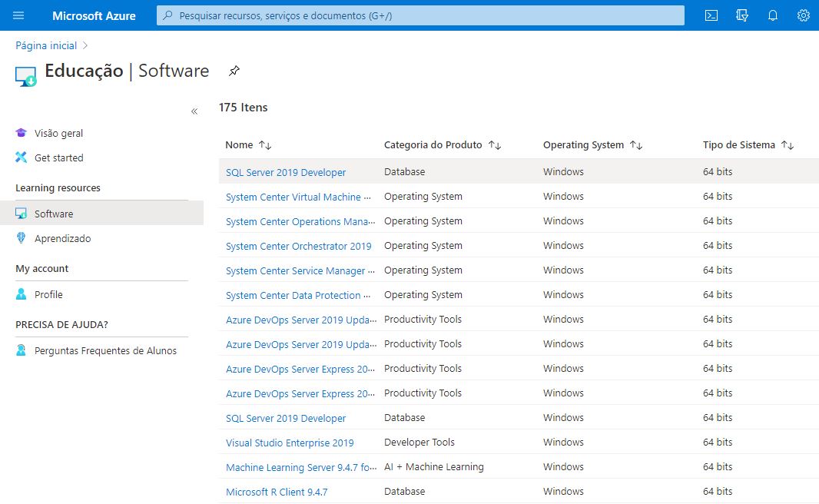Click the Aprendizado icon

click(x=21, y=238)
